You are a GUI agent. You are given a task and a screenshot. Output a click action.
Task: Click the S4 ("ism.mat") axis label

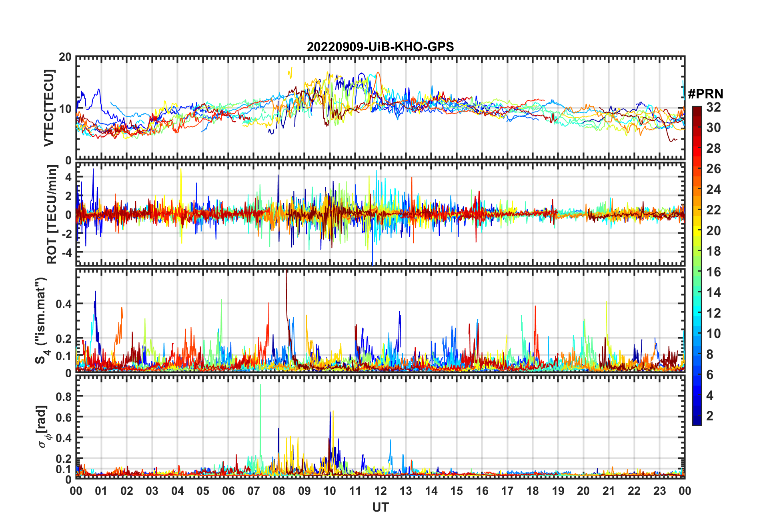coord(42,321)
